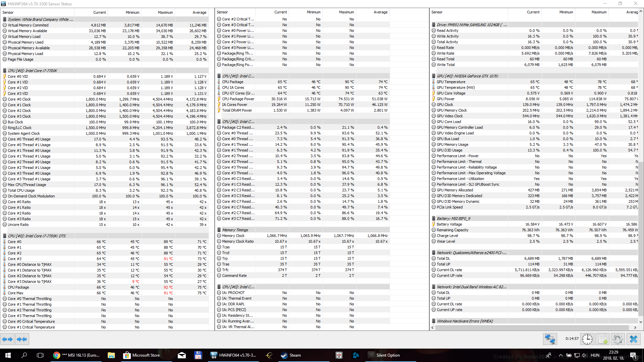Viewport: 644px width, 362px height.
Task: Select the Intel Core i7-7700K: DTS group header
Action: pyautogui.click(x=105, y=236)
